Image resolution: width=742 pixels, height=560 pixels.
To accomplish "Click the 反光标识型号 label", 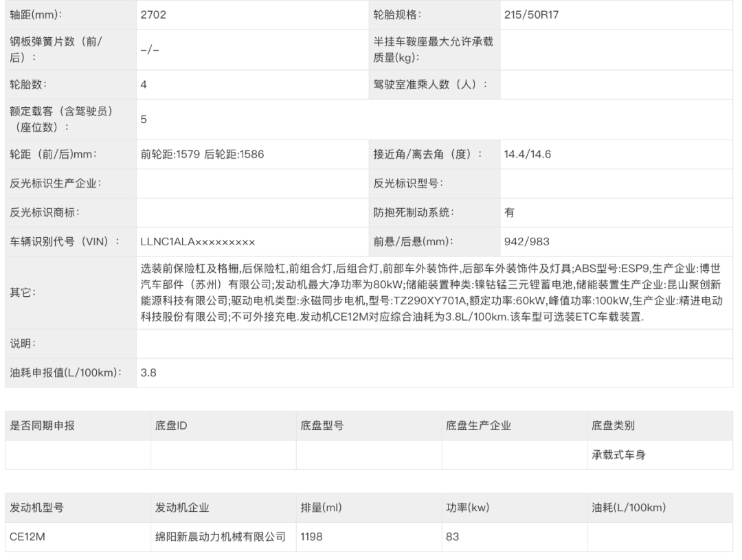I will [408, 183].
